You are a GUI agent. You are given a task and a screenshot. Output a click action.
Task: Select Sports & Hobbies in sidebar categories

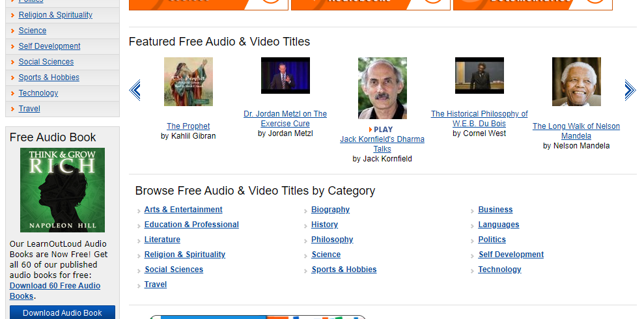point(49,77)
